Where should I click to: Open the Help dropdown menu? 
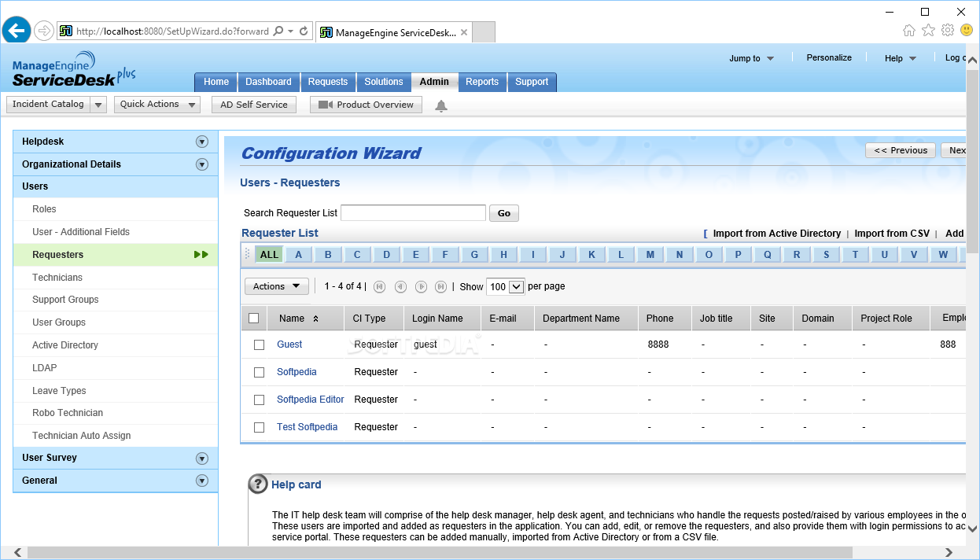pos(901,58)
